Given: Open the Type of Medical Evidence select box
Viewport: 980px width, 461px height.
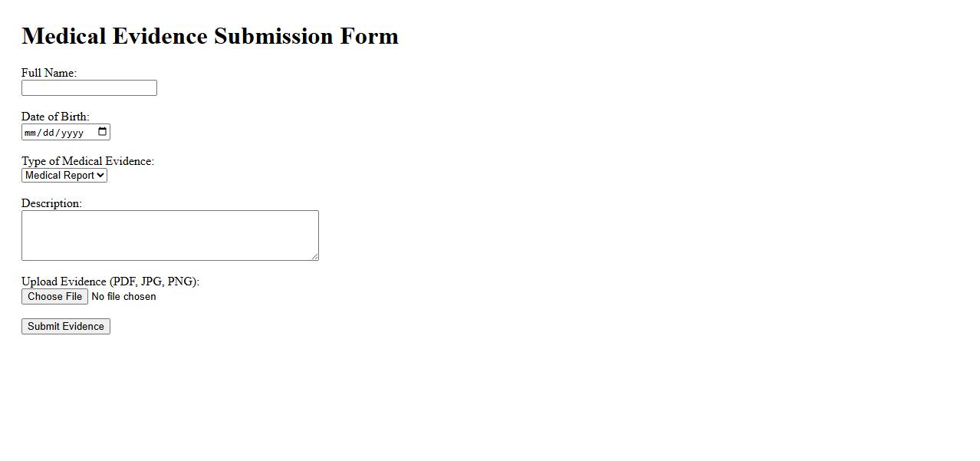Looking at the screenshot, I should tap(64, 176).
